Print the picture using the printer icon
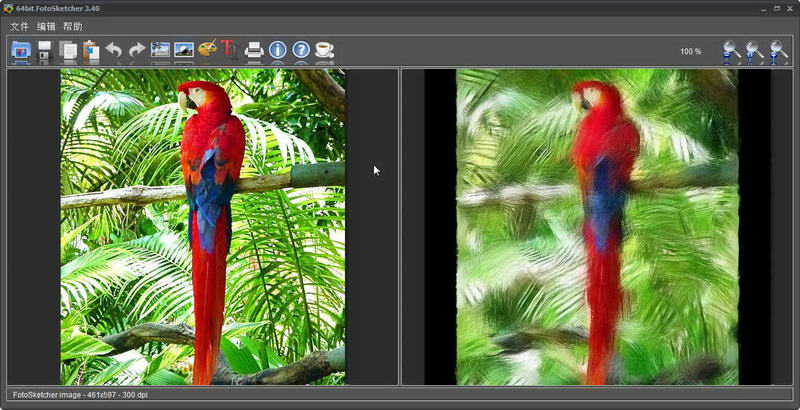800x410 pixels. [x=254, y=50]
